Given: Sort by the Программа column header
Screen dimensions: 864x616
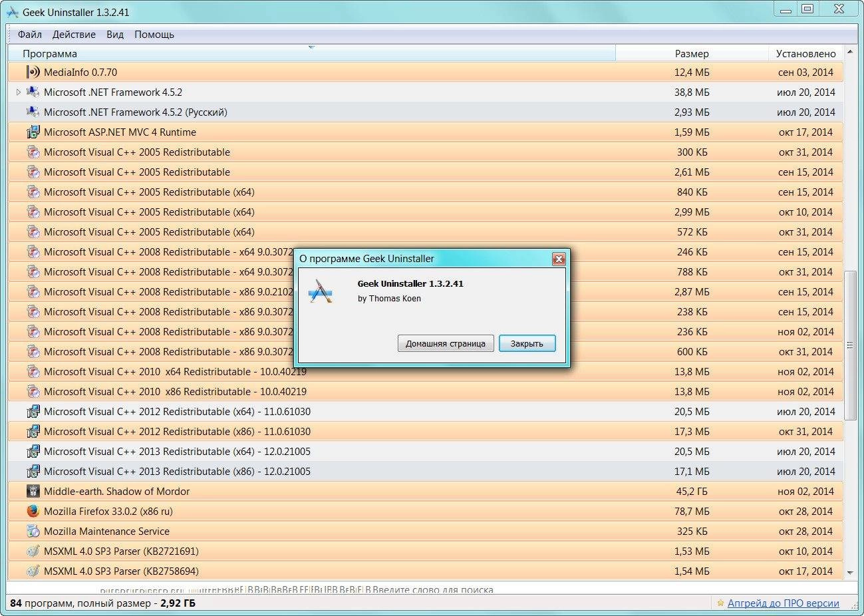Looking at the screenshot, I should 312,53.
